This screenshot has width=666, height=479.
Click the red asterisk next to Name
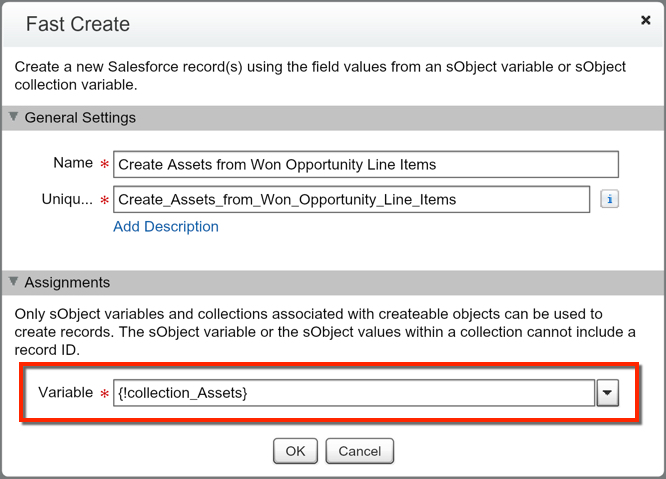pos(105,165)
